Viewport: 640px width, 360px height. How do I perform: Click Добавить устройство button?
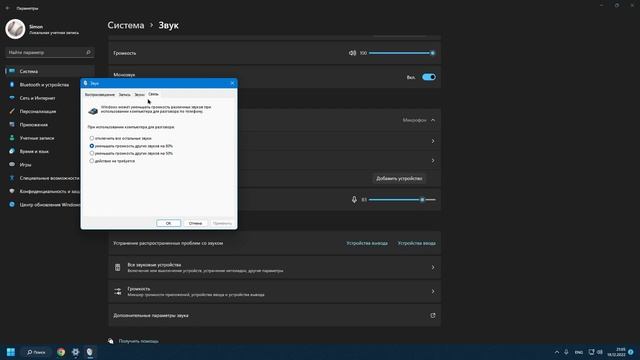[399, 178]
